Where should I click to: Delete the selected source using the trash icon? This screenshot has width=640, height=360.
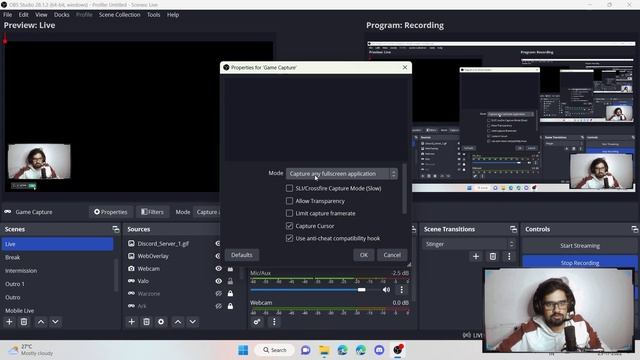[146, 322]
